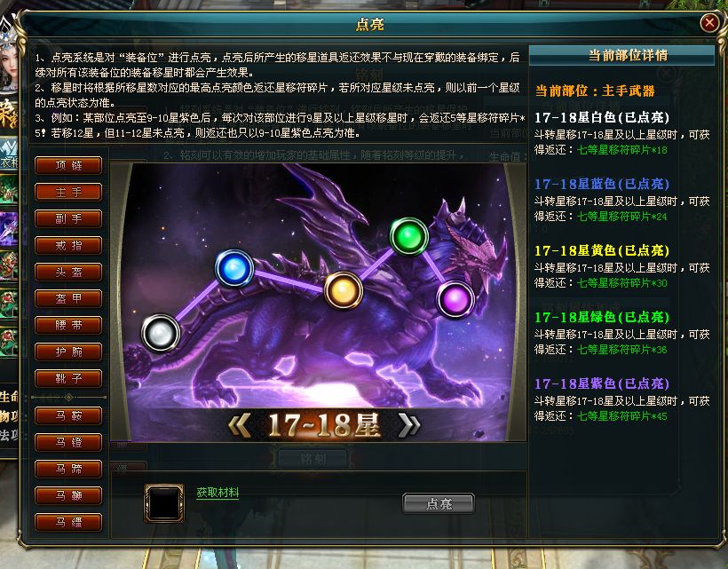The height and width of the screenshot is (569, 728).
Task: Select the 马鞍 mount slot
Action: click(x=68, y=415)
